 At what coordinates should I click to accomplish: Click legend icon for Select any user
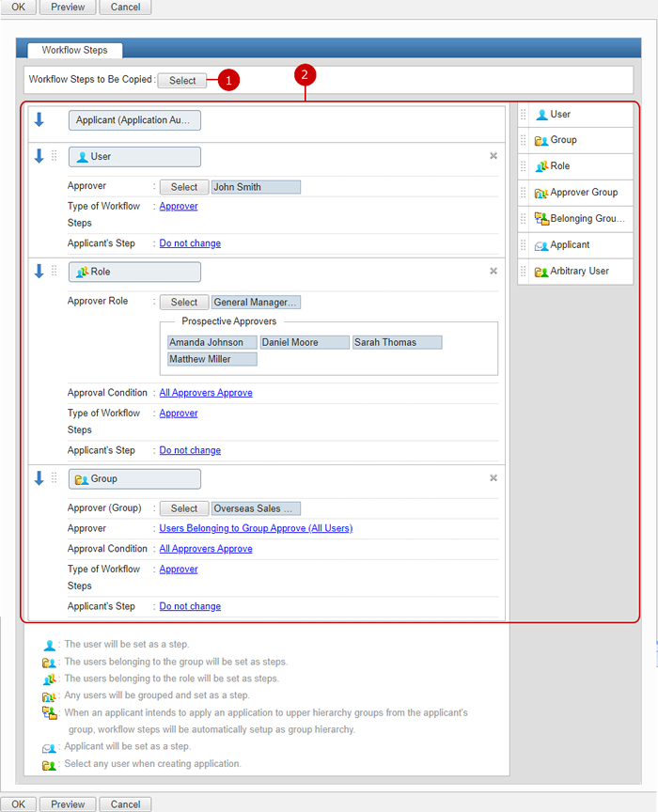coord(49,765)
